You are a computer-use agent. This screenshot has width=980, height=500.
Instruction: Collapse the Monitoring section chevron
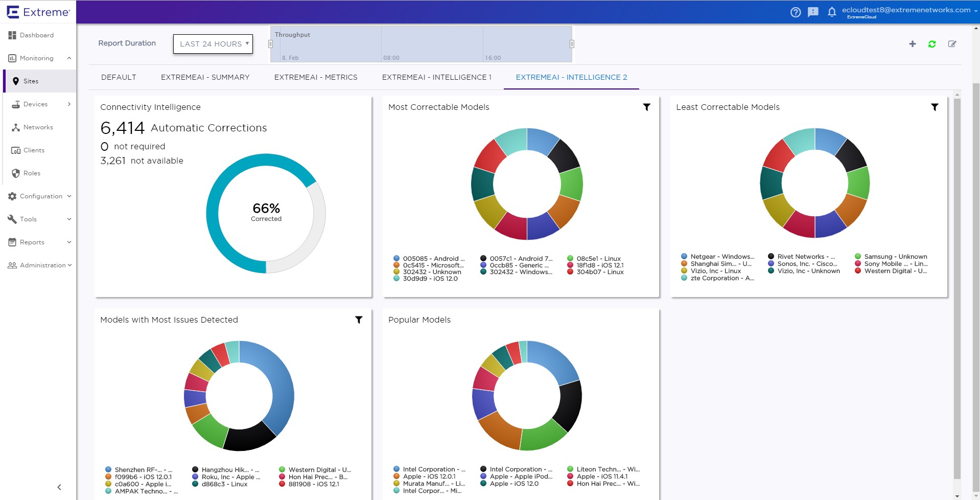(69, 58)
